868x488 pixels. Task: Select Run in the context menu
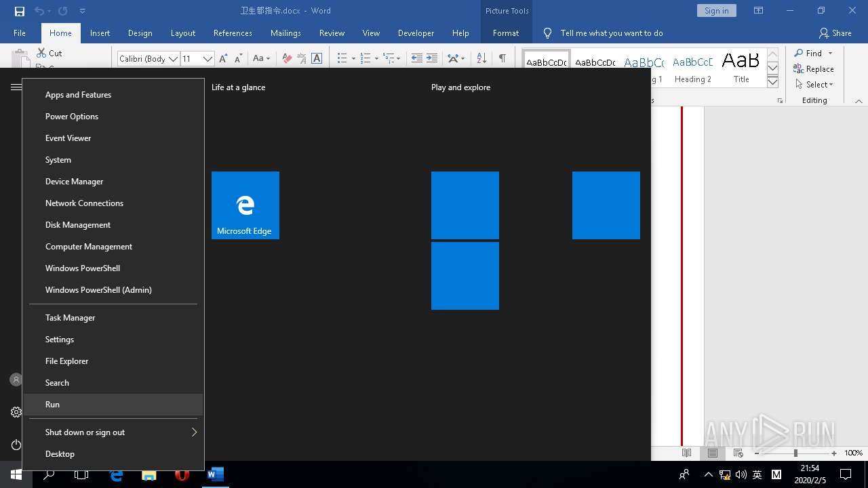[x=113, y=405]
